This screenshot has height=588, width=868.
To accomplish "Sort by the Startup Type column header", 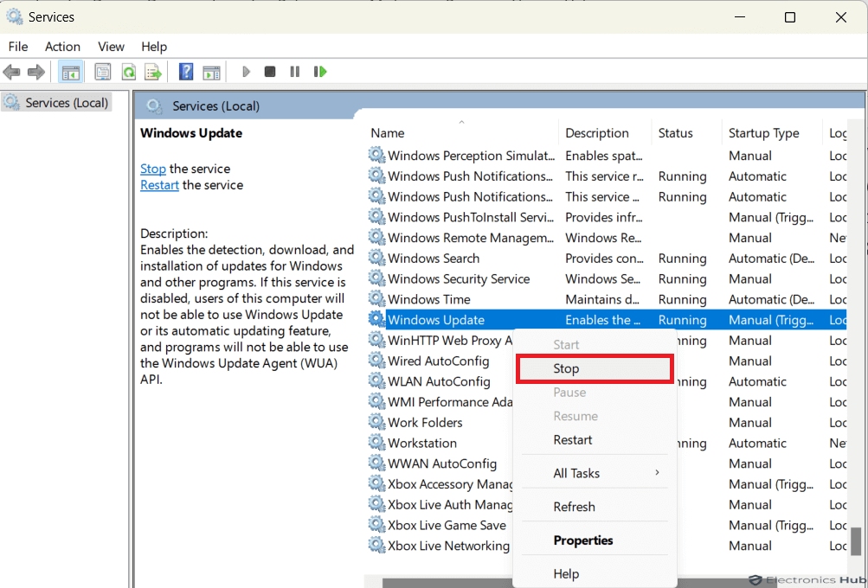I will click(763, 133).
